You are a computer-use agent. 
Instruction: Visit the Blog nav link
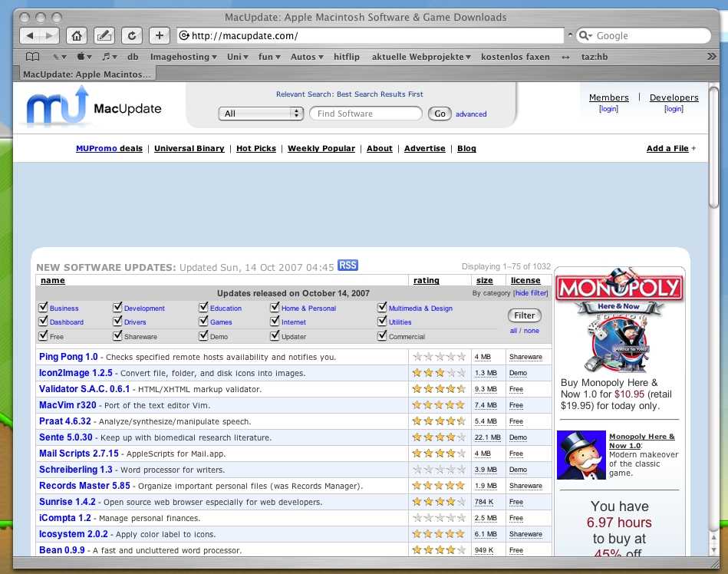(x=466, y=148)
